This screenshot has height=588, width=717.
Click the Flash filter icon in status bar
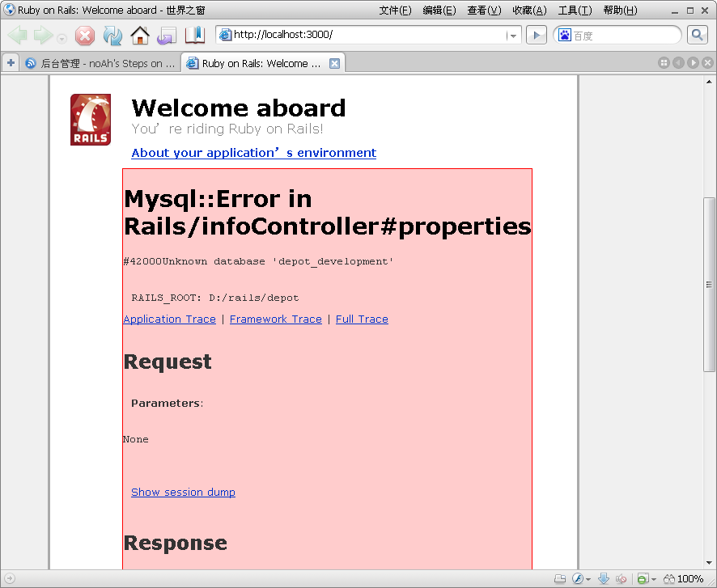coord(578,579)
